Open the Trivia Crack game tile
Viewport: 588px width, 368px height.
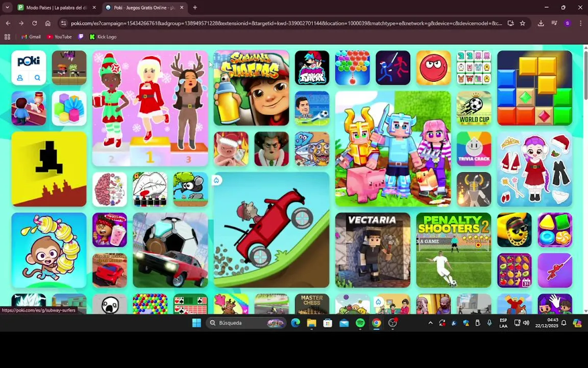[x=474, y=149]
